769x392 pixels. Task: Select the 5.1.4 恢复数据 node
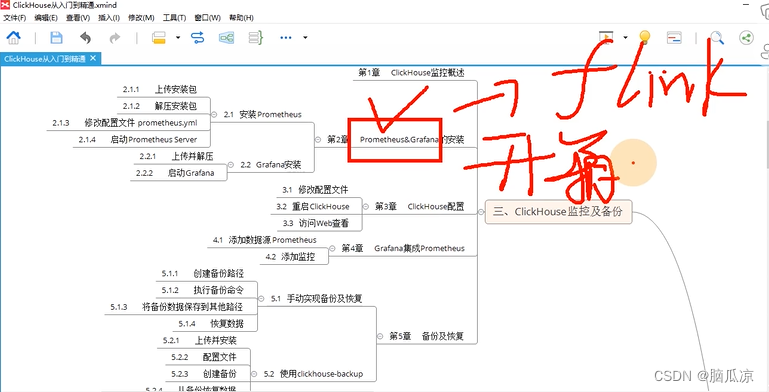pos(211,324)
